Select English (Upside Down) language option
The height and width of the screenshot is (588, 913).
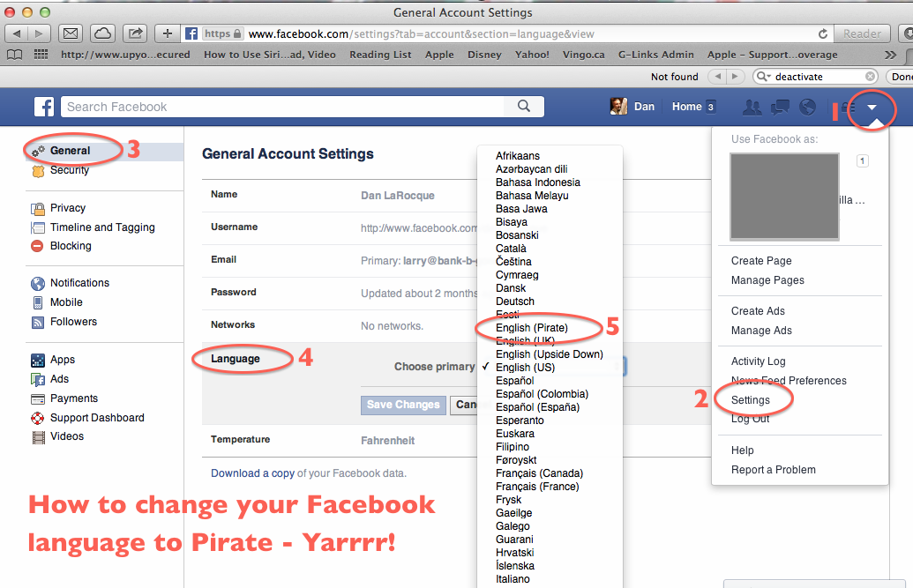(549, 354)
